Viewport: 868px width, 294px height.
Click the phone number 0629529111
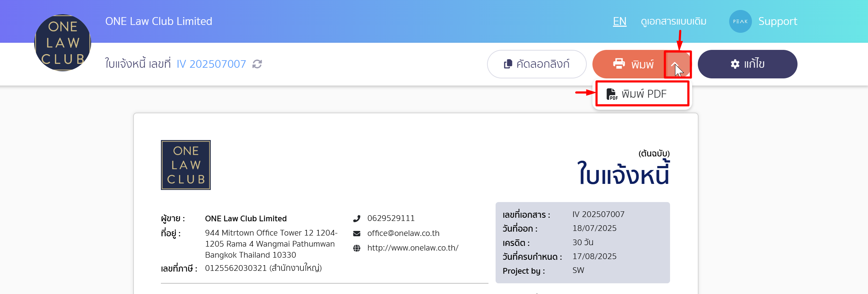[391, 218]
